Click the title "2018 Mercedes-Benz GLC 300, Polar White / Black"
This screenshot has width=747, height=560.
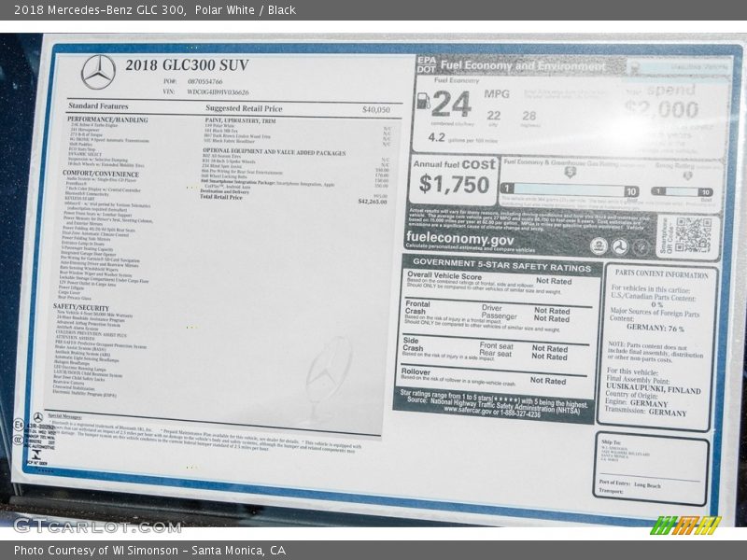pos(155,10)
